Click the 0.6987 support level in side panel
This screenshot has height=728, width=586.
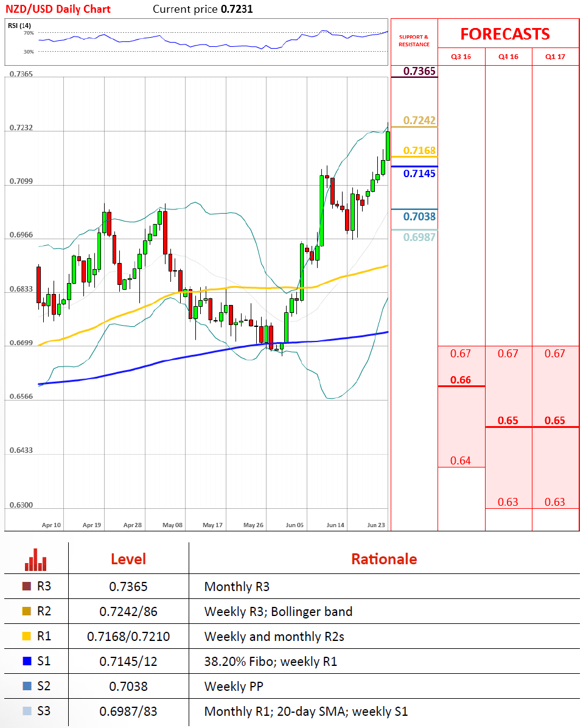point(419,237)
